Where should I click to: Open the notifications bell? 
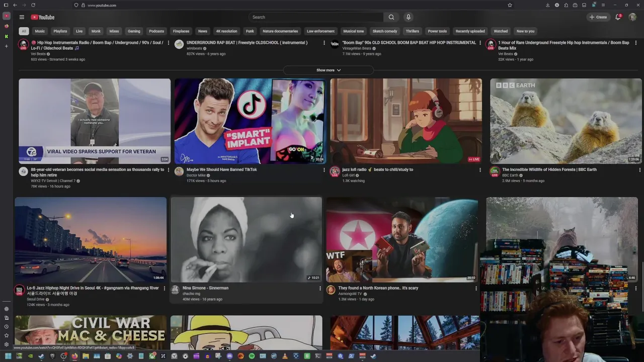(618, 17)
